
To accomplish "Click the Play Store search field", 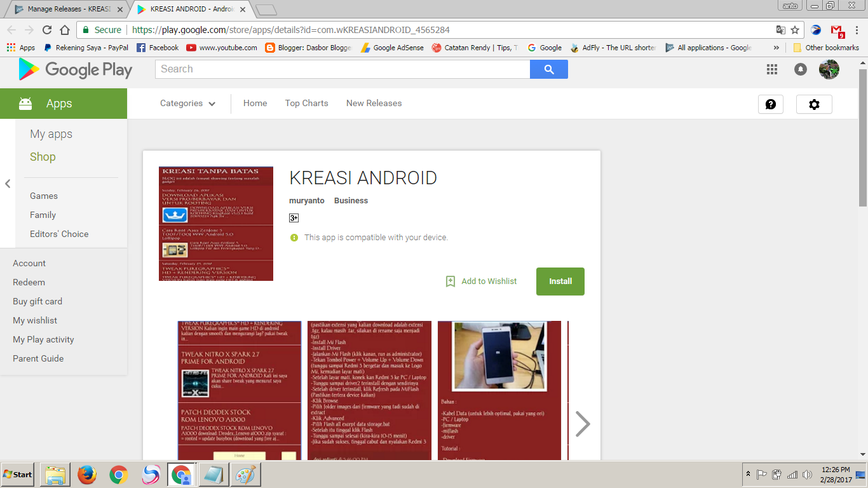I will [342, 69].
